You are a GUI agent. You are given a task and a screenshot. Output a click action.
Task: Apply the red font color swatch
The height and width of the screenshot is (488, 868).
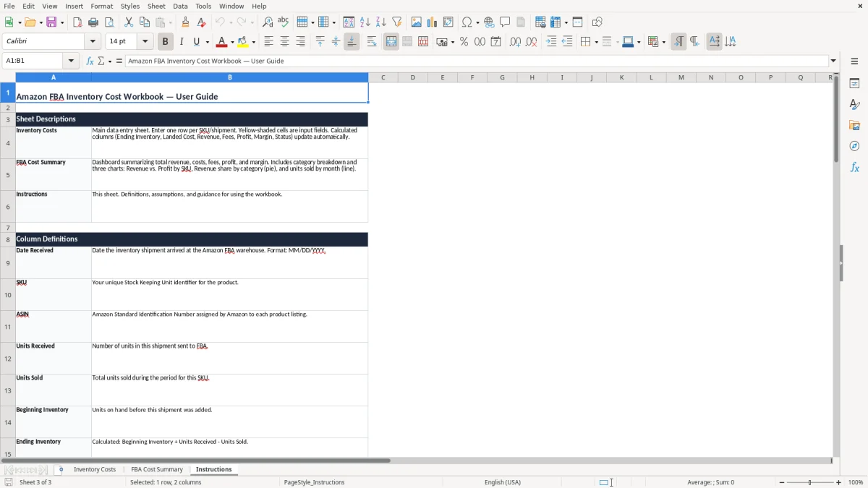pyautogui.click(x=221, y=42)
